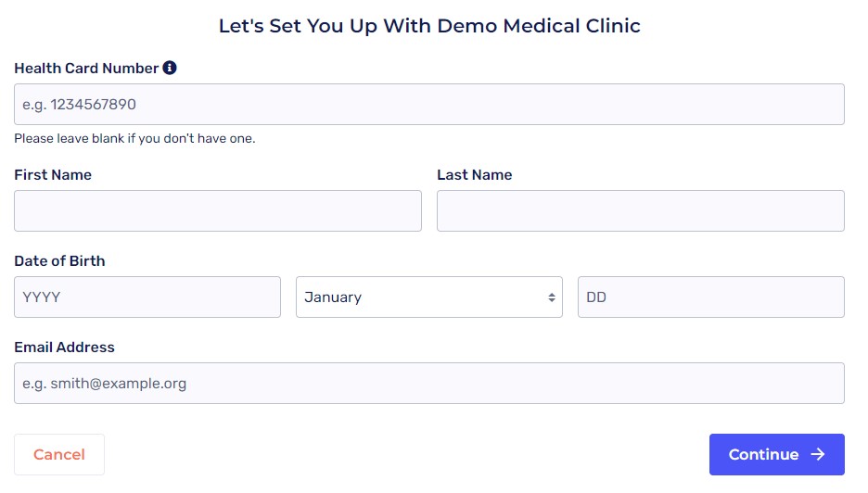This screenshot has width=868, height=493.
Task: Click the Demo Medical Clinic setup heading
Action: [429, 26]
